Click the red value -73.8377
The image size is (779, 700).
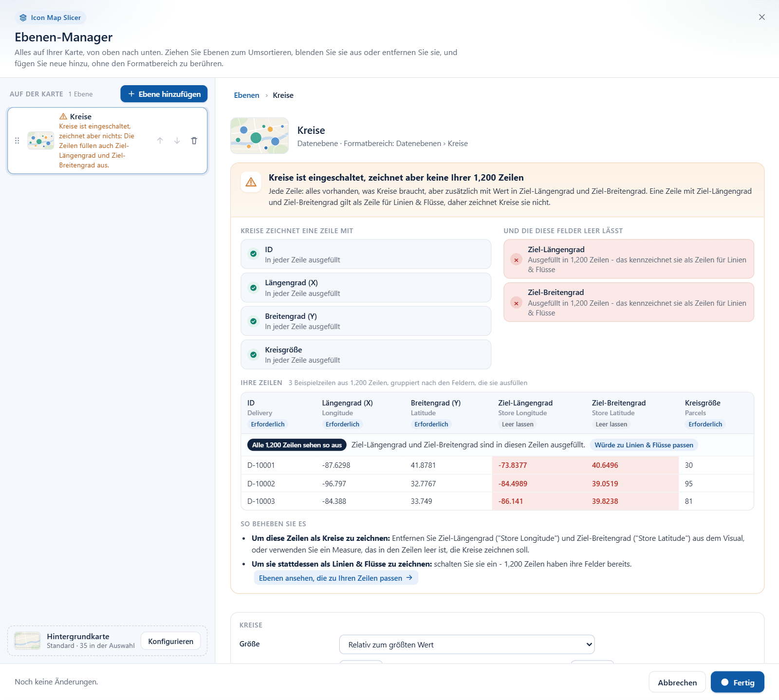(x=513, y=465)
